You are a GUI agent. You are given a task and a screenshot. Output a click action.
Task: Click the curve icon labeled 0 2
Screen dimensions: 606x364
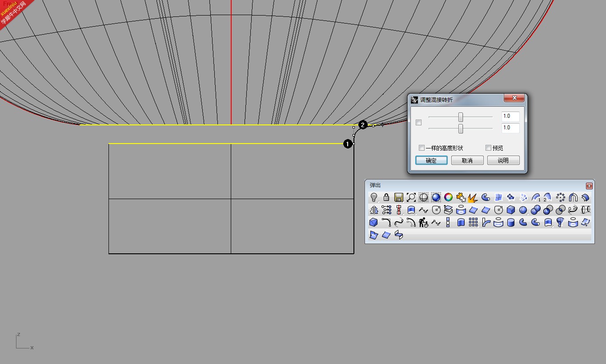(x=573, y=209)
